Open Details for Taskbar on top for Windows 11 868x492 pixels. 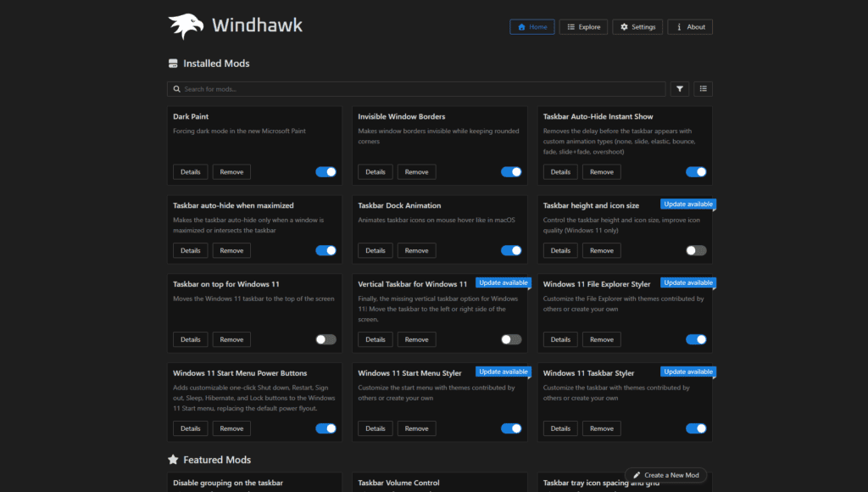[191, 339]
